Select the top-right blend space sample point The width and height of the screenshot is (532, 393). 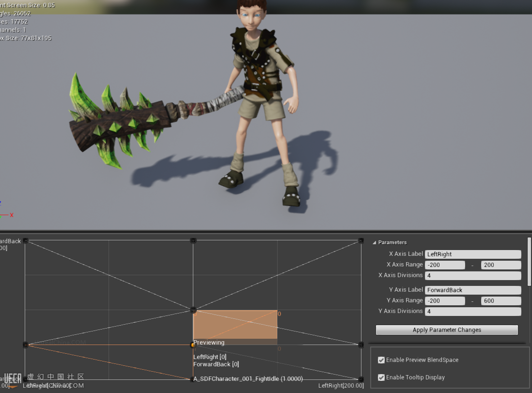pos(360,241)
